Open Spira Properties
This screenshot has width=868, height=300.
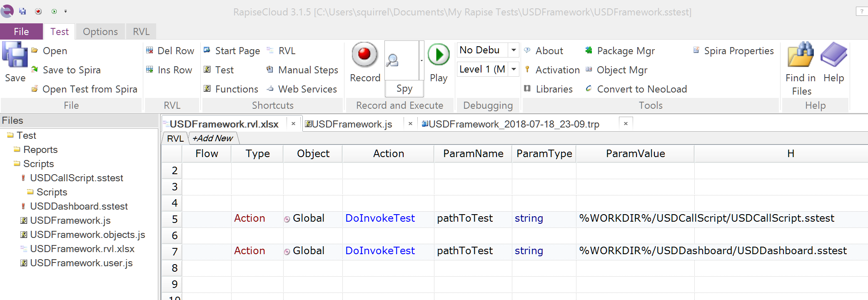point(738,51)
